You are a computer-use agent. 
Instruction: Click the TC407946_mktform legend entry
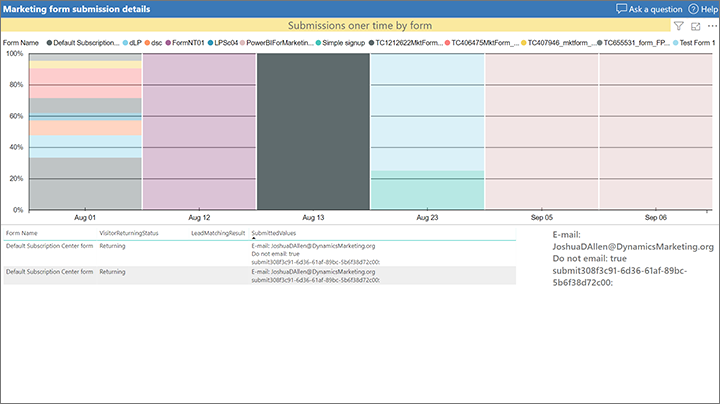tap(558, 43)
